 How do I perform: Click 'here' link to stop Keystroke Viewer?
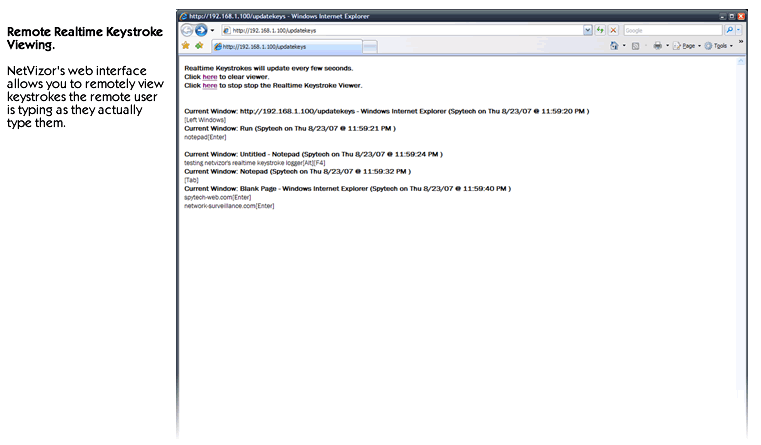coord(209,86)
